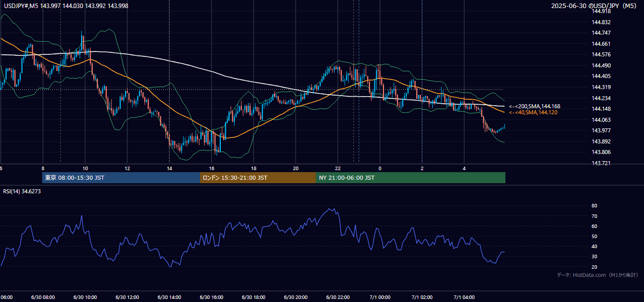Screen dimensions: 644x302
Task: Click the 6/30 16:00 time axis label
Action: click(212, 297)
